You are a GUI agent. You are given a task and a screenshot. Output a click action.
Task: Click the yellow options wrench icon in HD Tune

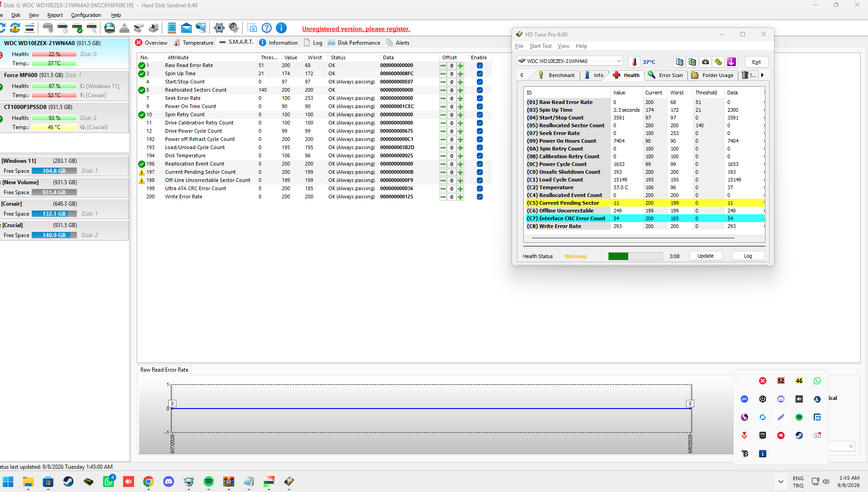click(x=718, y=62)
